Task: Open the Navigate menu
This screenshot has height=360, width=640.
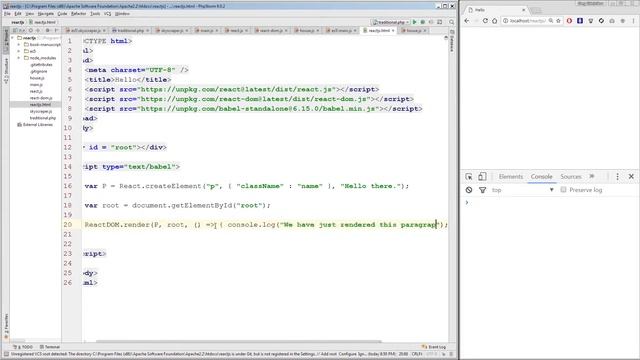Action: coord(45,14)
